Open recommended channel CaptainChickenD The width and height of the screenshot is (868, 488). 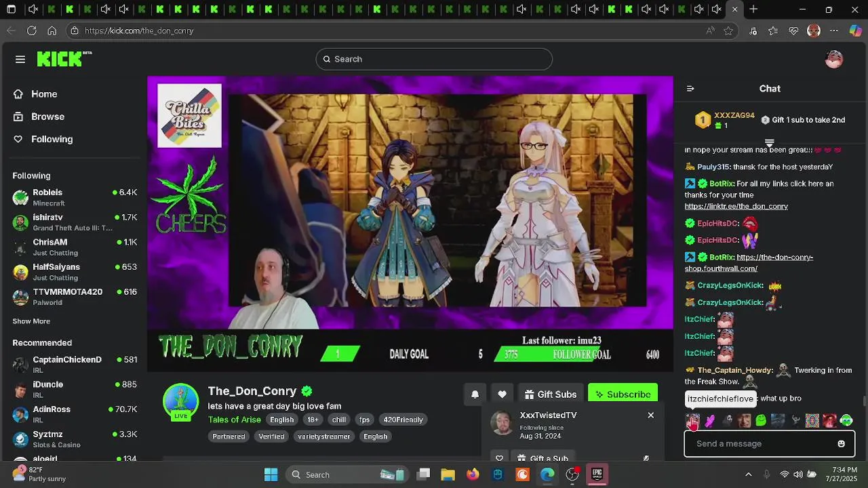[x=75, y=365]
